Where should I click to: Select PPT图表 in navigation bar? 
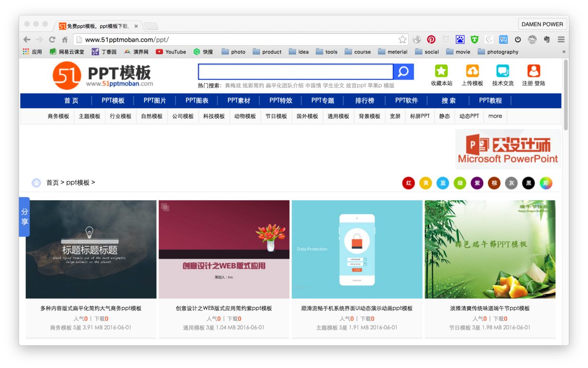[197, 101]
